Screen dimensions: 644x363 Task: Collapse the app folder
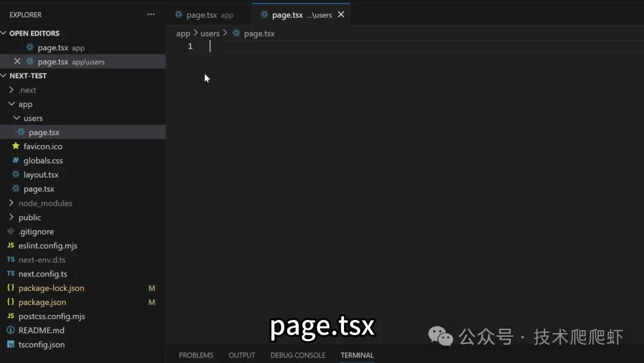tap(13, 103)
